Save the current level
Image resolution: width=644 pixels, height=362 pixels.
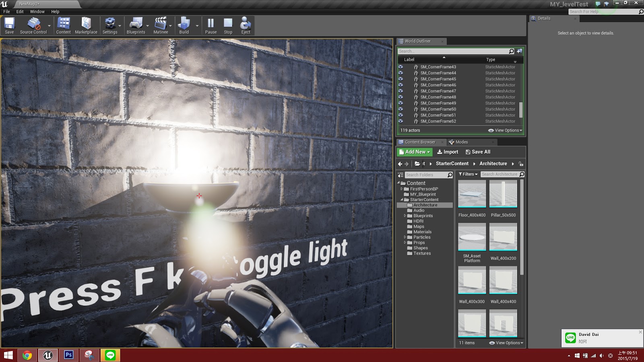click(9, 25)
